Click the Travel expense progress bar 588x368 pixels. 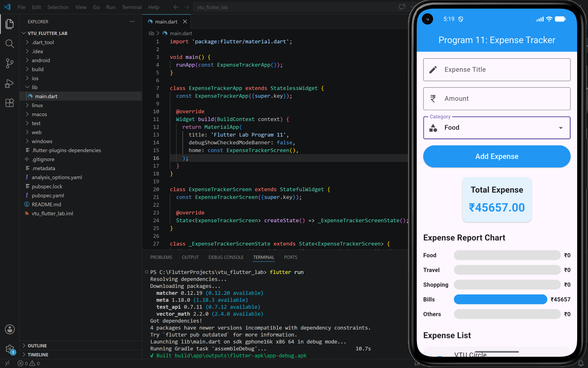coord(507,270)
